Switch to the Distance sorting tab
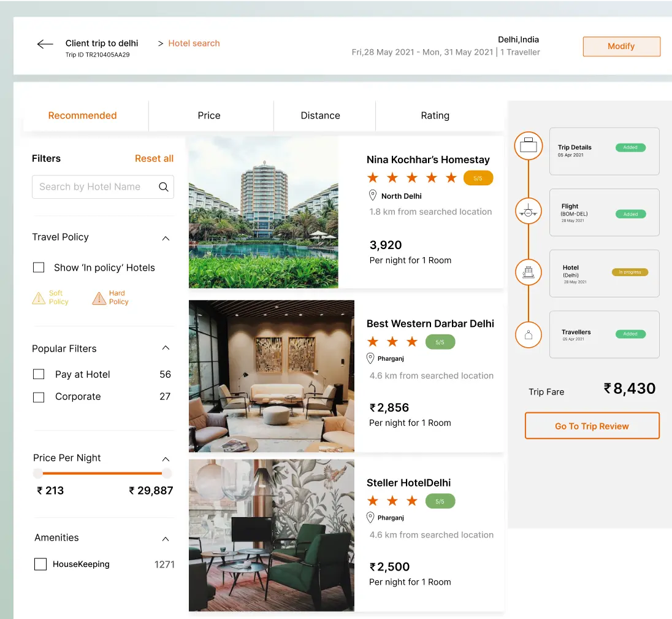Screen dimensions: 672x619 320,115
